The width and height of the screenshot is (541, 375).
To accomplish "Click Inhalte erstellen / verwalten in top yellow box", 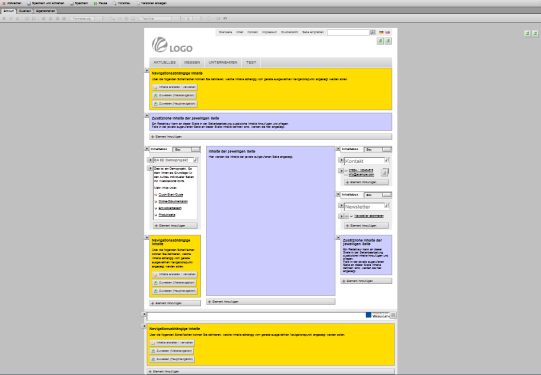I will pos(175,87).
